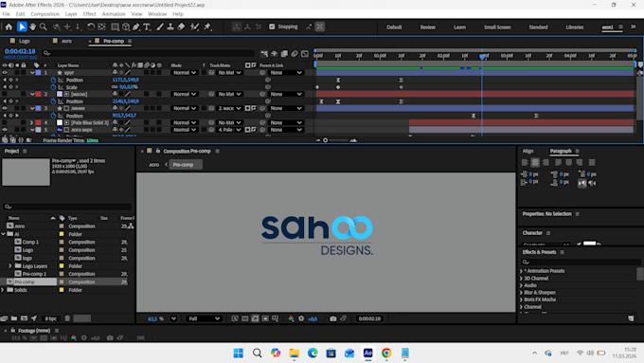Open Mode dropdown for круг layer
This screenshot has height=363, width=644.
(184, 73)
